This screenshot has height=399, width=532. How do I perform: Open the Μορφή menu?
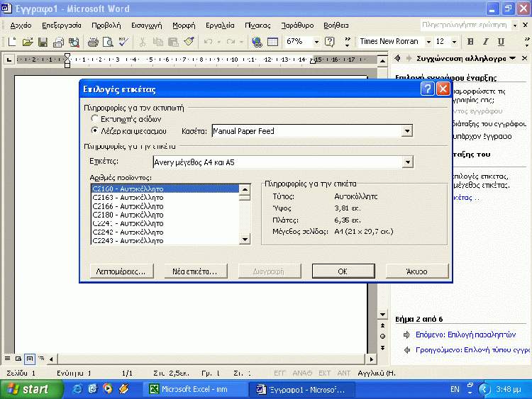coord(184,26)
